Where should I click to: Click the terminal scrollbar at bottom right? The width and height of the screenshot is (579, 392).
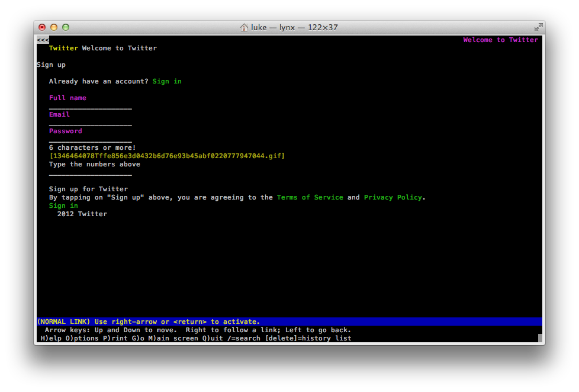540,339
